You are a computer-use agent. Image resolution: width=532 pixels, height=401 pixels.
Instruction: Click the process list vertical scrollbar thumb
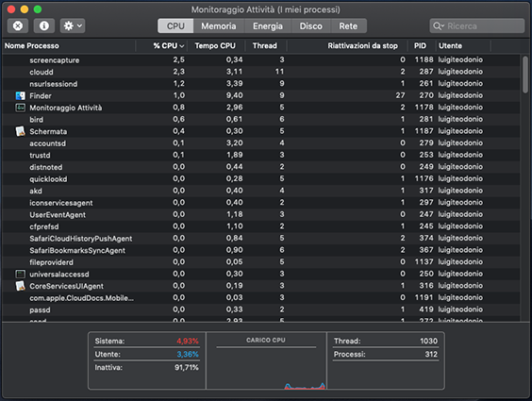point(525,75)
